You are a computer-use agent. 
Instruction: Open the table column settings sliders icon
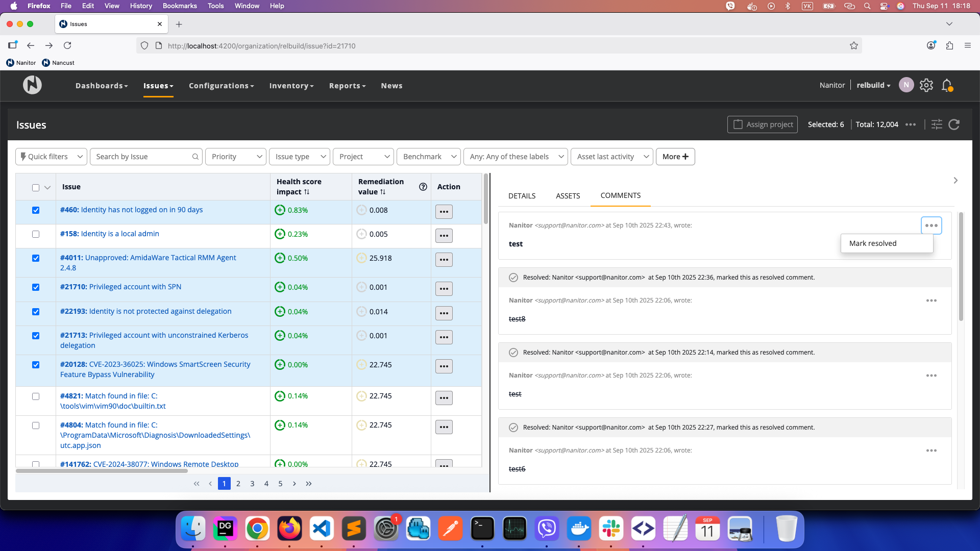click(x=937, y=124)
